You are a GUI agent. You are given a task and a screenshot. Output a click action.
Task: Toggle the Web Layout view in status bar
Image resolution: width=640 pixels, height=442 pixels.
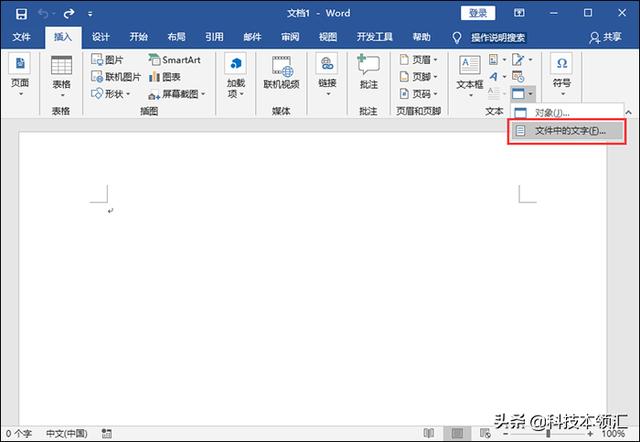[x=485, y=433]
